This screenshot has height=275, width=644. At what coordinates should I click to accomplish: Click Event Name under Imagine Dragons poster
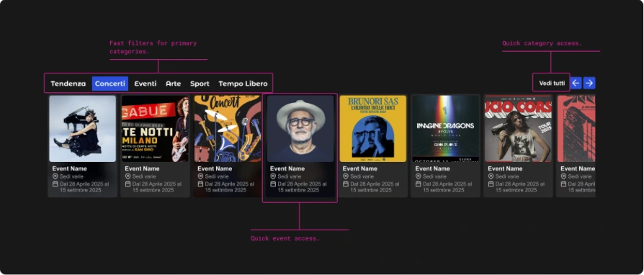tap(432, 168)
